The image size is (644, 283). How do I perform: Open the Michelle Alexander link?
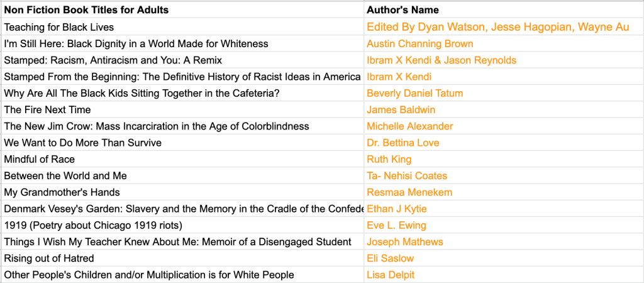(x=409, y=126)
